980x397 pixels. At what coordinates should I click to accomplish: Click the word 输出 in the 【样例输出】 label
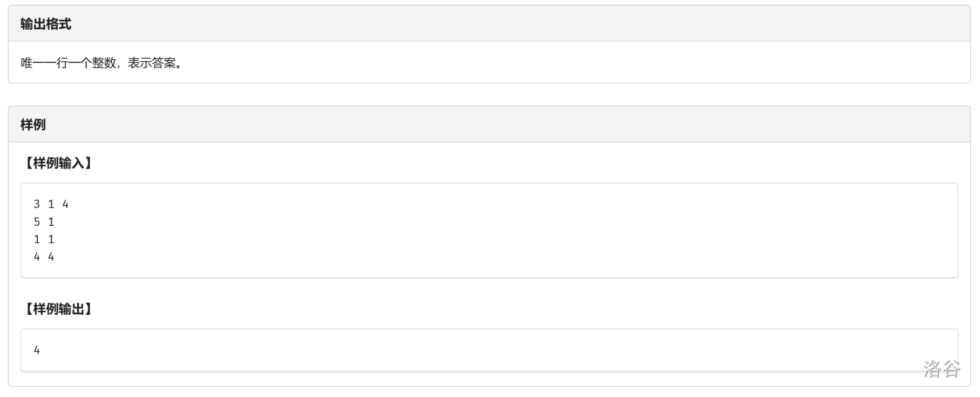coord(71,309)
